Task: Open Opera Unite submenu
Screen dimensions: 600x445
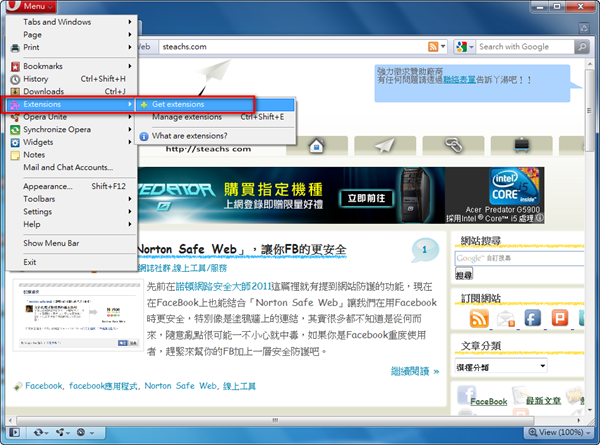Action: point(72,117)
